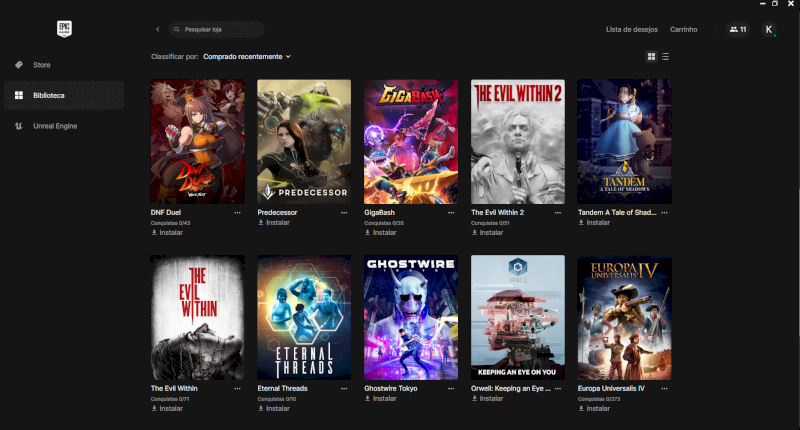Install Europa Universalis IV
Image resolution: width=800 pixels, height=430 pixels.
pos(594,409)
